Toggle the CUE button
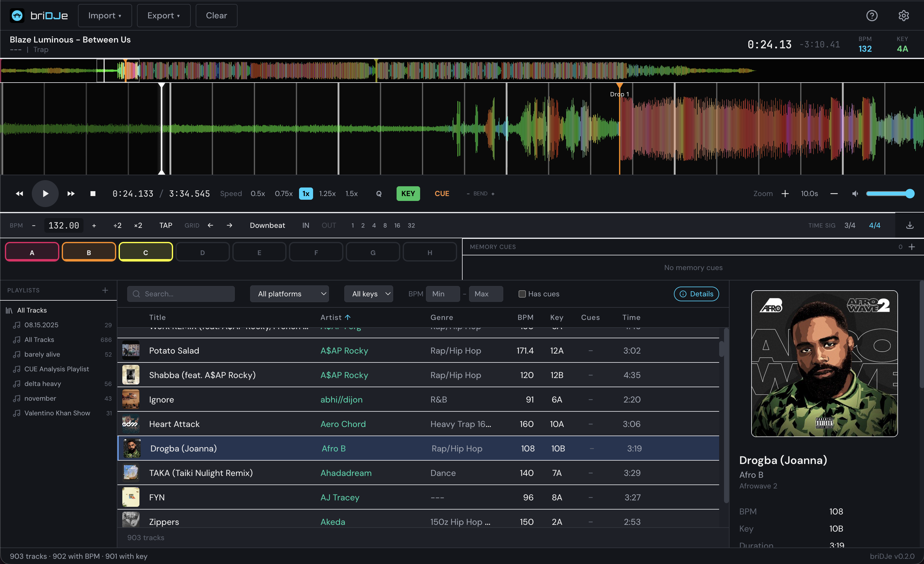Image resolution: width=924 pixels, height=564 pixels. [442, 194]
